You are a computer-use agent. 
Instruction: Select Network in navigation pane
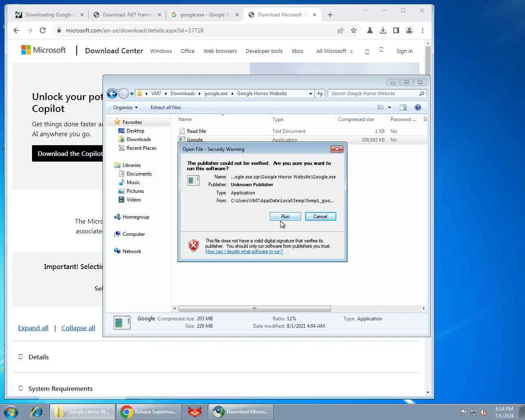pos(132,251)
